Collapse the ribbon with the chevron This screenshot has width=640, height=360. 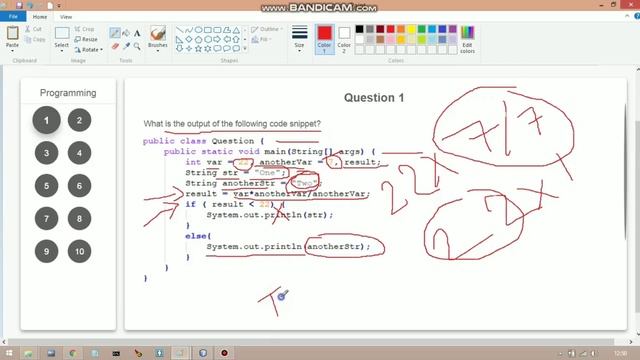pyautogui.click(x=627, y=16)
